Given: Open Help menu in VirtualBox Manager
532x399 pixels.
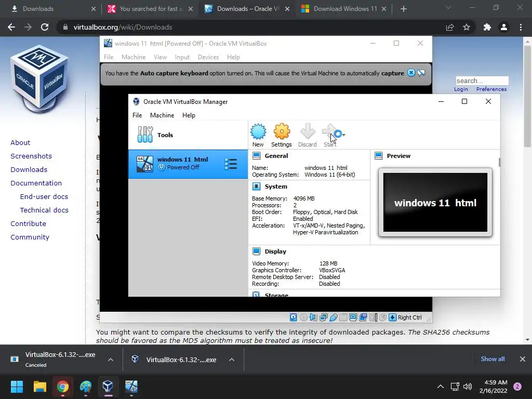Looking at the screenshot, I should pyautogui.click(x=189, y=115).
